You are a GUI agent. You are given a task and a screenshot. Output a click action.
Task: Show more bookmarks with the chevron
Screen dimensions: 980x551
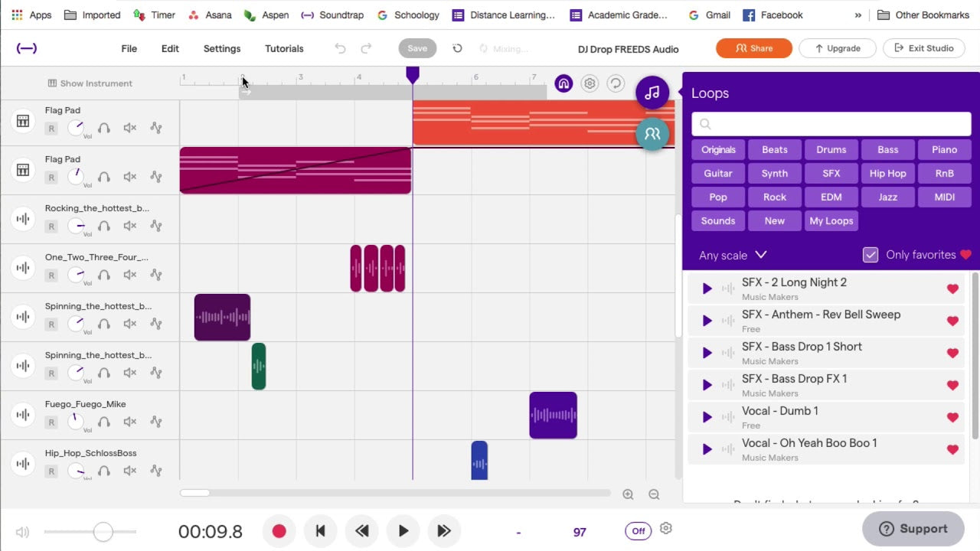(857, 15)
